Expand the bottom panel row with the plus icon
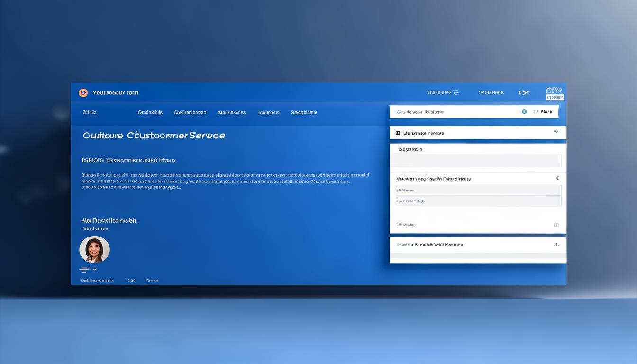The height and width of the screenshot is (364, 637). (x=556, y=245)
